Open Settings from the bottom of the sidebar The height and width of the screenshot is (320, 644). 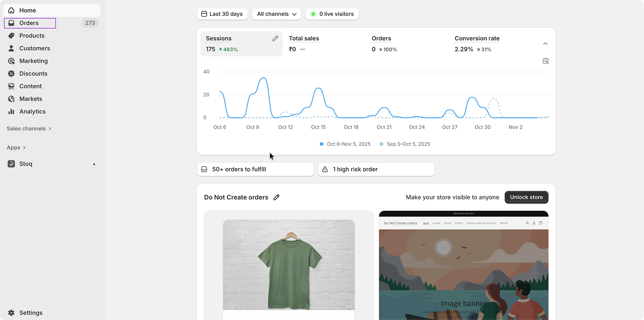coord(31,312)
